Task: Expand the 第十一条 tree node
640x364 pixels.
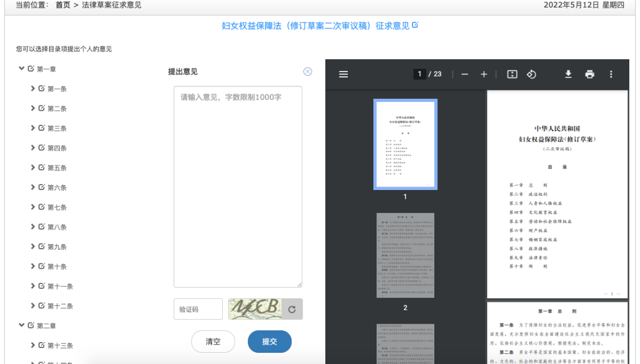Action: point(33,286)
